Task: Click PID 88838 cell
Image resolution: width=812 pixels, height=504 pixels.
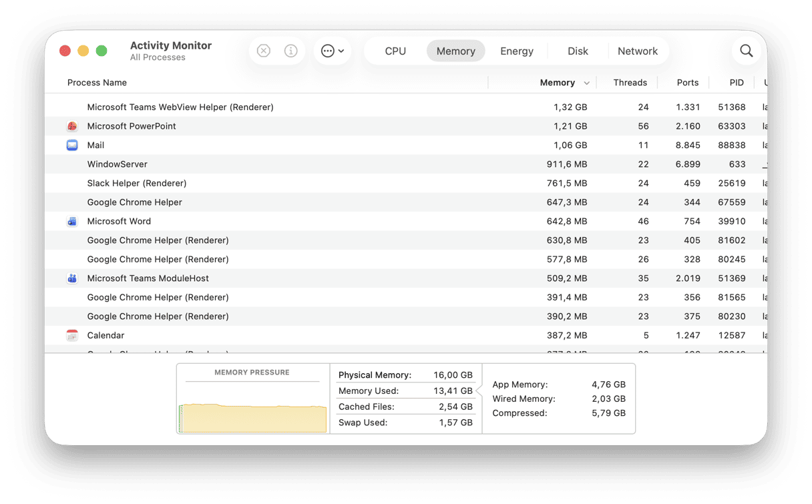Action: (732, 145)
